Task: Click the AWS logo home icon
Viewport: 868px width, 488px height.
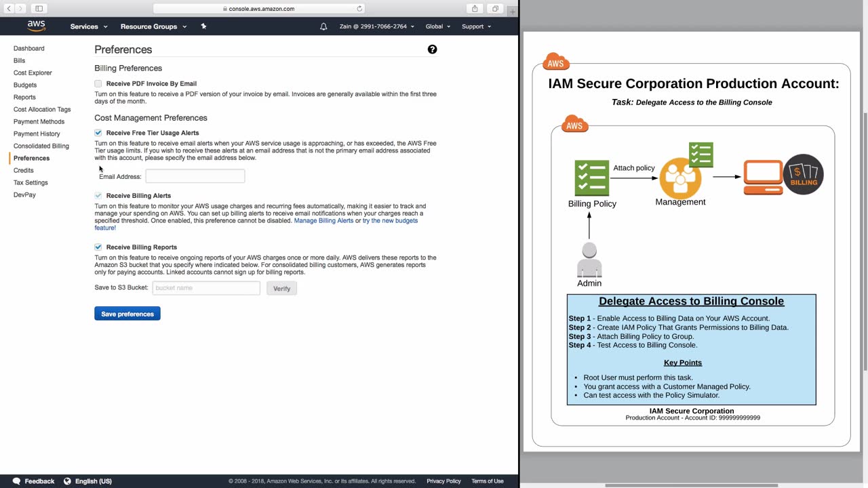Action: pos(37,26)
